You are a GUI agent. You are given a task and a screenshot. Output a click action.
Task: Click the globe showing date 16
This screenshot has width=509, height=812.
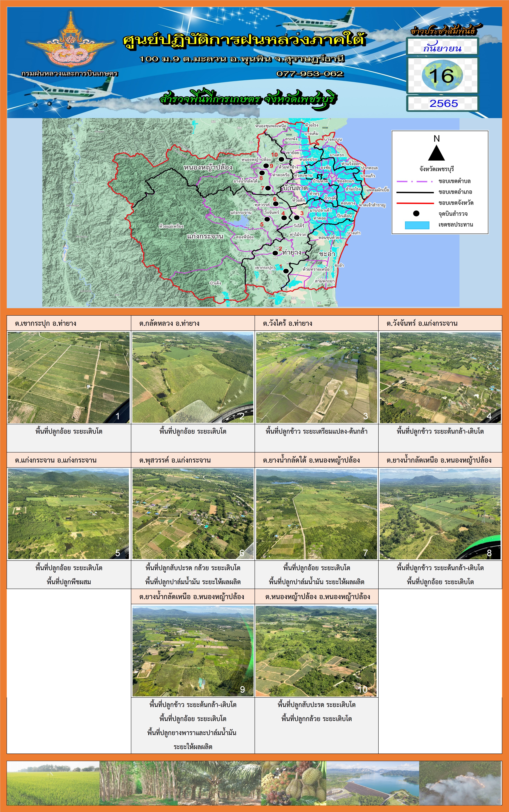click(442, 75)
